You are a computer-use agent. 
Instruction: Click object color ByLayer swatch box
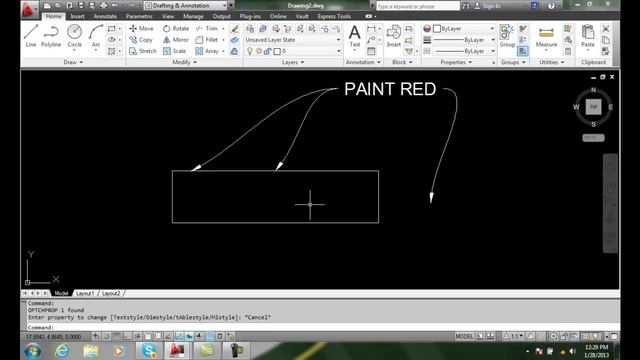(437, 29)
